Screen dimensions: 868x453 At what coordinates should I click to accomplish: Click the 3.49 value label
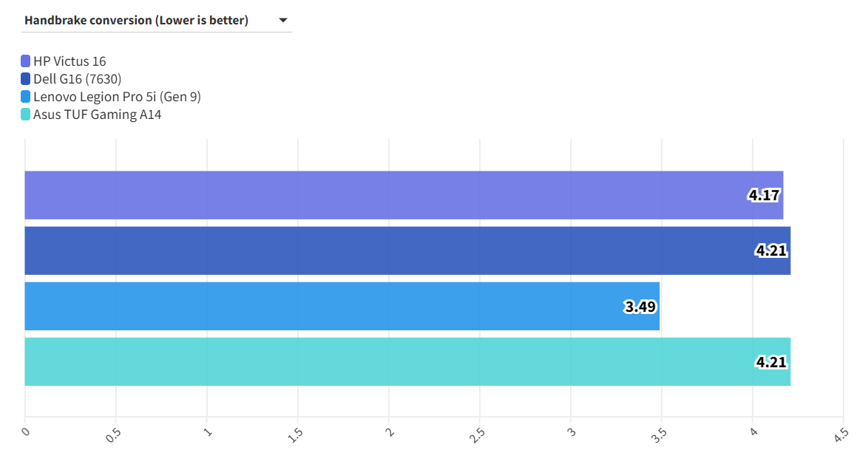click(640, 307)
